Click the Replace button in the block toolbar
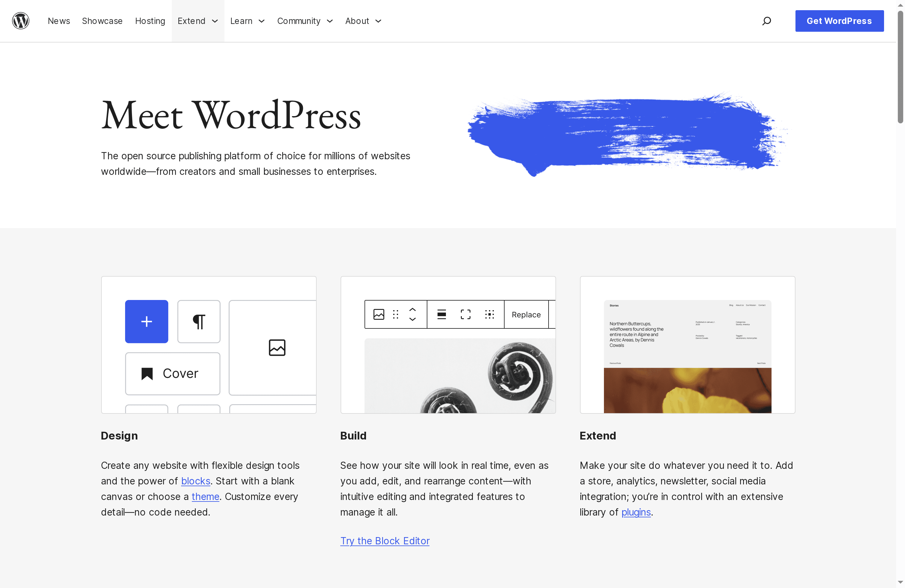The width and height of the screenshot is (905, 588). tap(526, 315)
